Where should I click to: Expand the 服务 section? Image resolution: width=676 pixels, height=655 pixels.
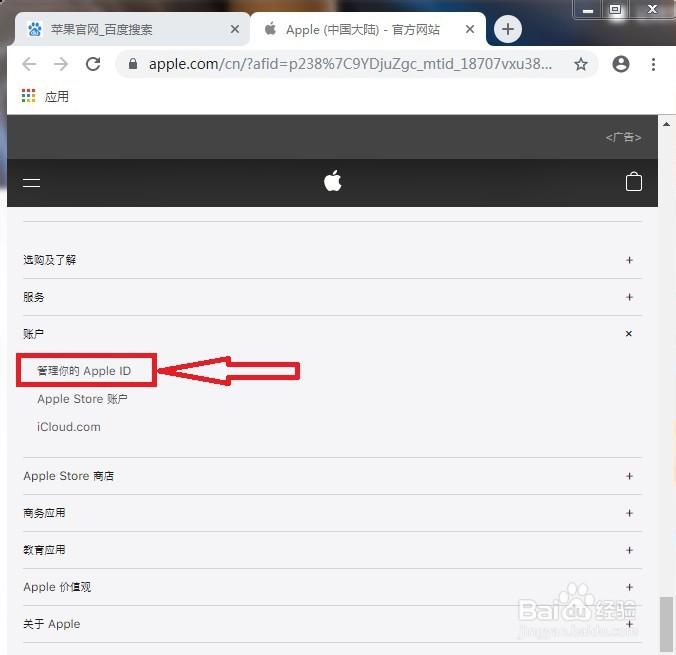pos(332,297)
